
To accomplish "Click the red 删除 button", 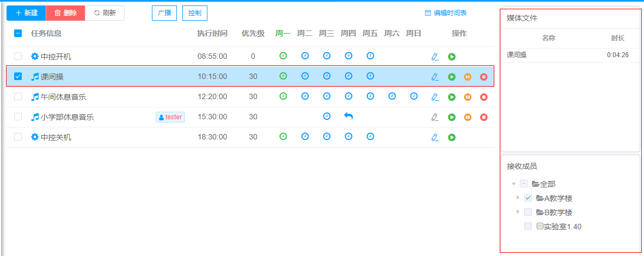I will [65, 13].
